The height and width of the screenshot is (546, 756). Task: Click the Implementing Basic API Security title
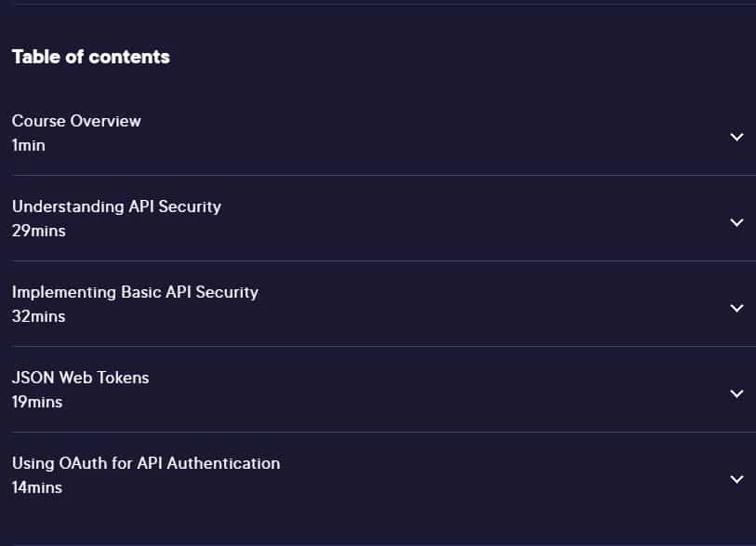(135, 292)
